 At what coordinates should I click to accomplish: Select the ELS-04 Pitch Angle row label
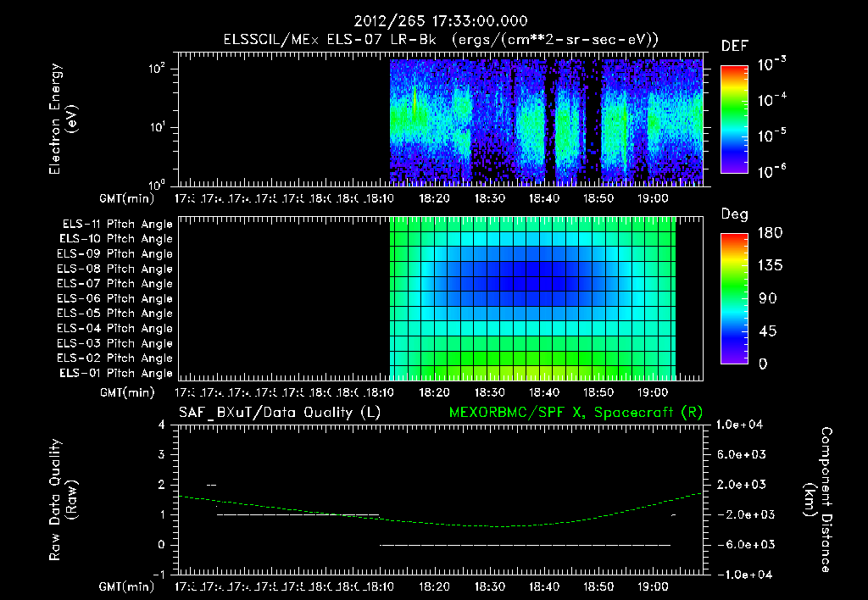[115, 328]
